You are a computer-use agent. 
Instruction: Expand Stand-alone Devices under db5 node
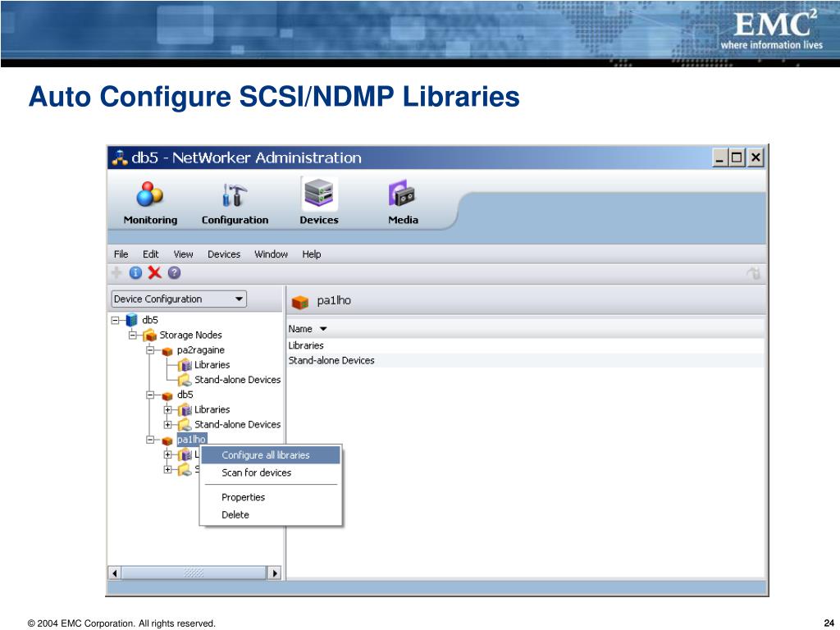[x=168, y=425]
